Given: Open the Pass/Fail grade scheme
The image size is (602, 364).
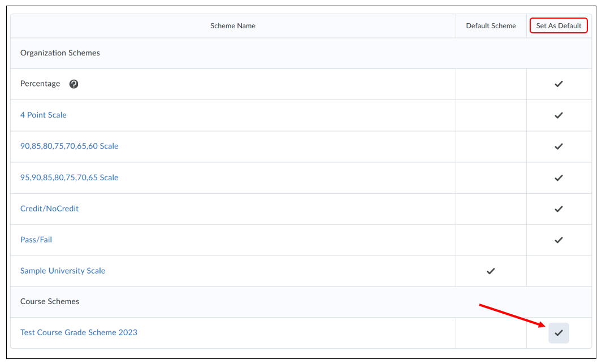Looking at the screenshot, I should click(x=36, y=240).
